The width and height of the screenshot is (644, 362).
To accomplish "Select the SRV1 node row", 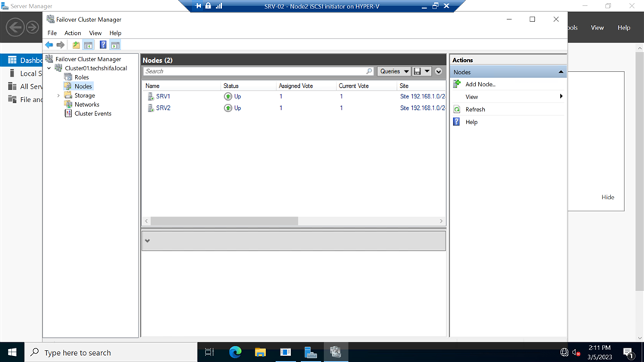I will point(294,96).
